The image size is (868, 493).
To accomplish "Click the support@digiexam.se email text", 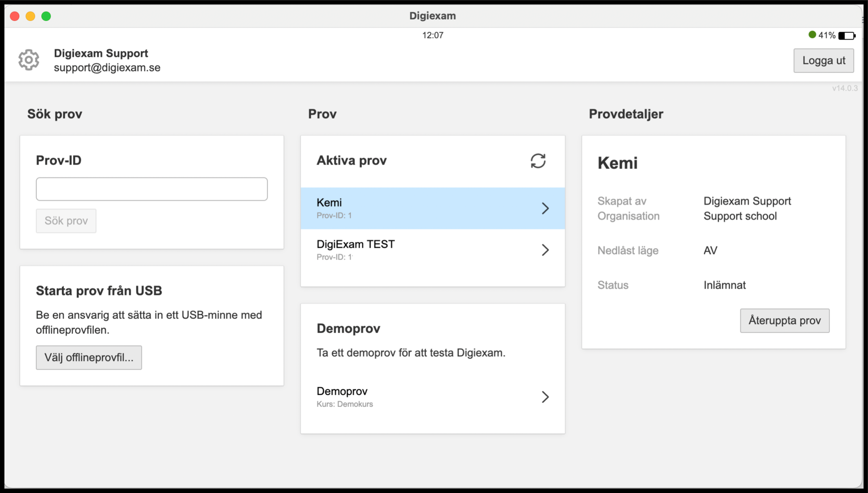I will pyautogui.click(x=107, y=68).
